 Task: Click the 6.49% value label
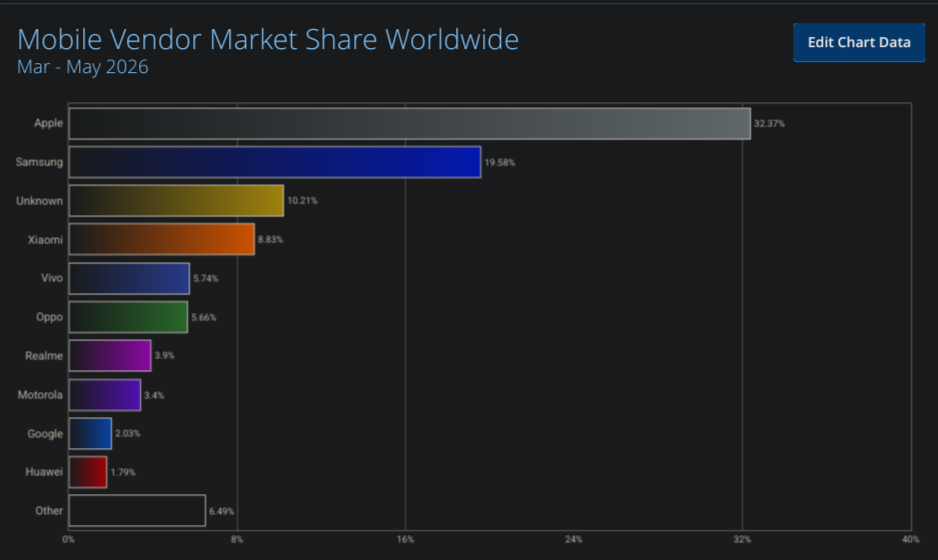[221, 512]
